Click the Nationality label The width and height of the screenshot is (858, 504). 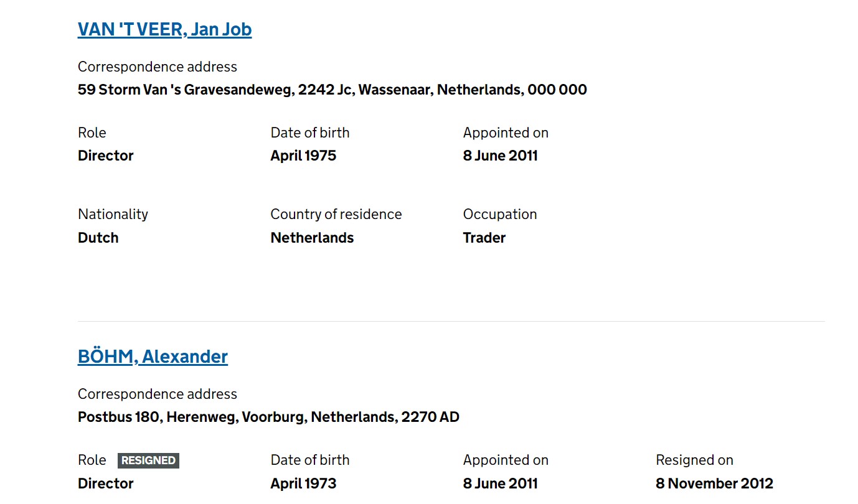(x=113, y=214)
